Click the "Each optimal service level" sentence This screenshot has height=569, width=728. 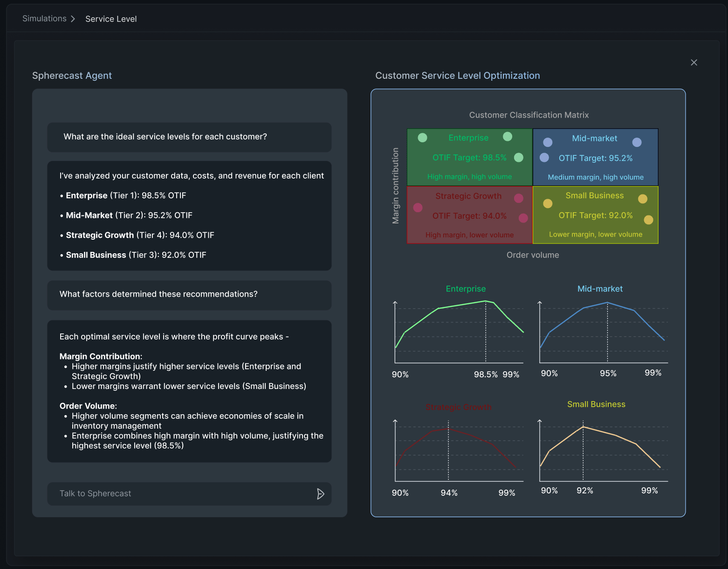174,337
